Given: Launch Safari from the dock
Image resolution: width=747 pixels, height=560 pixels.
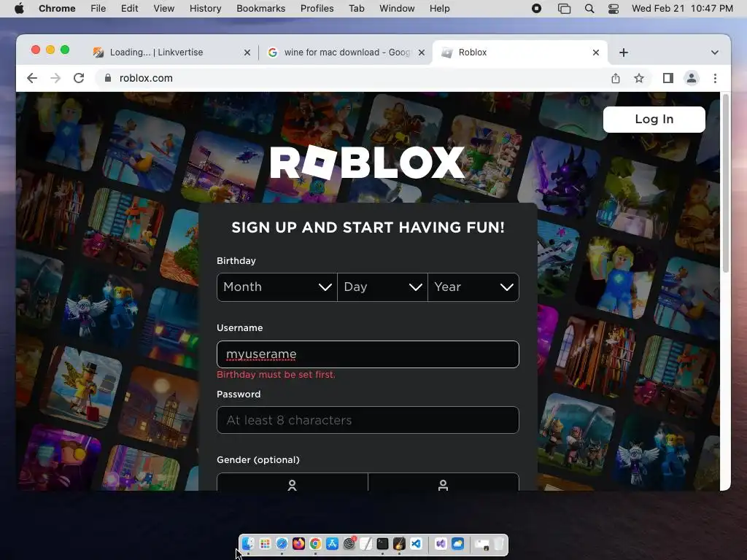Looking at the screenshot, I should 282,544.
